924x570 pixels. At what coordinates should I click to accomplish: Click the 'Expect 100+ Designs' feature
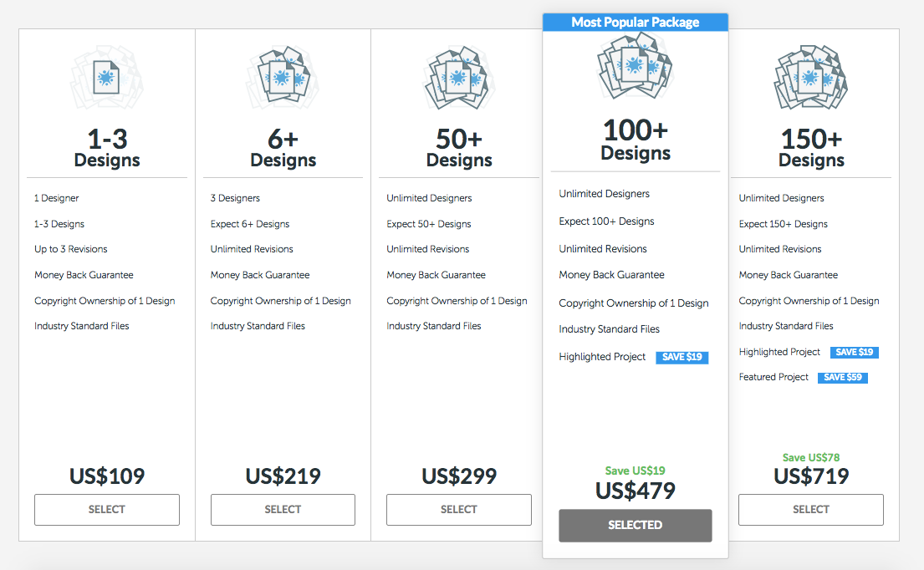(606, 221)
